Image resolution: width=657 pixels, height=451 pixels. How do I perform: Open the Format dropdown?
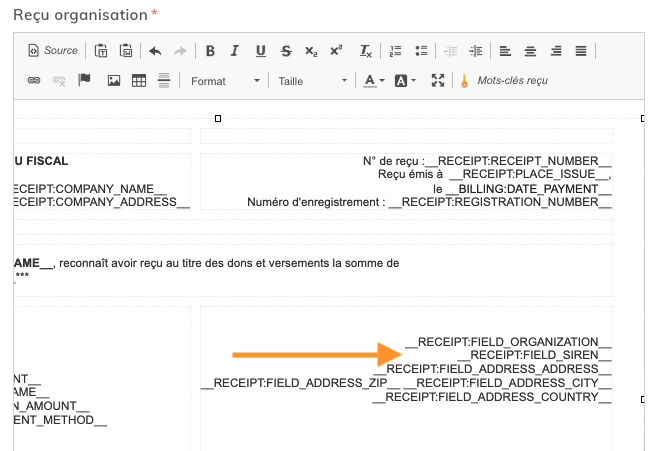click(225, 81)
